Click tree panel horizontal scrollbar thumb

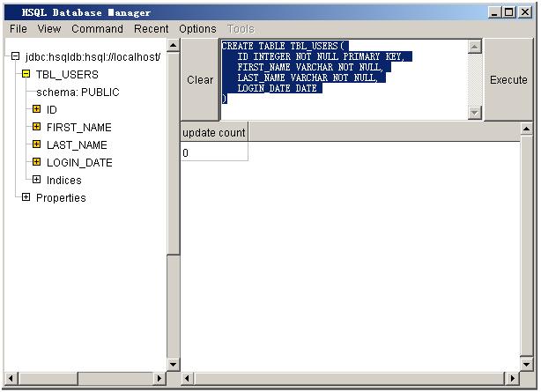48,378
